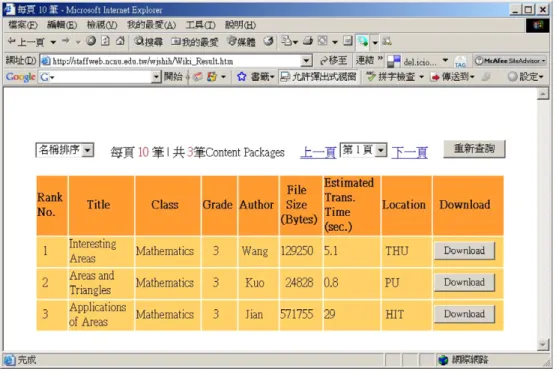This screenshot has width=556, height=372.
Task: Click the Google 書籤 bookmarks star
Action: point(241,77)
